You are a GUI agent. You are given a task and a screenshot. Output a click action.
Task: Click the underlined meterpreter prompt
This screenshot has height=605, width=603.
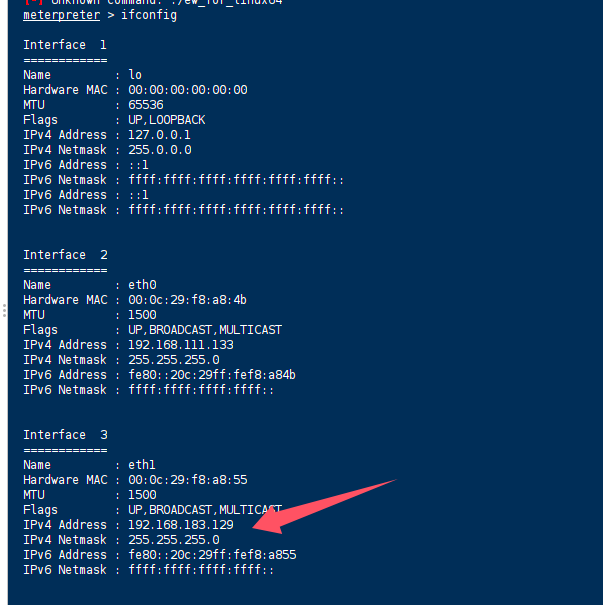click(x=61, y=15)
